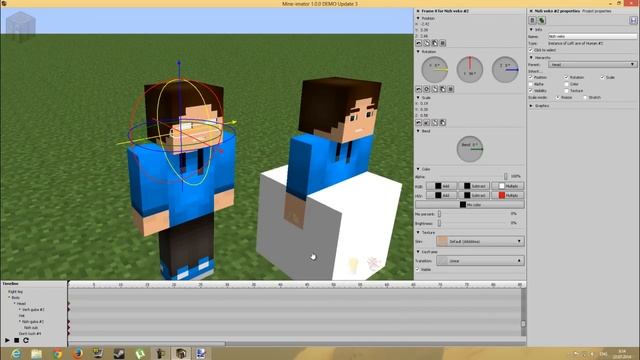Open the Transition dropdown showing Linear
640x360 pixels.
pos(480,260)
